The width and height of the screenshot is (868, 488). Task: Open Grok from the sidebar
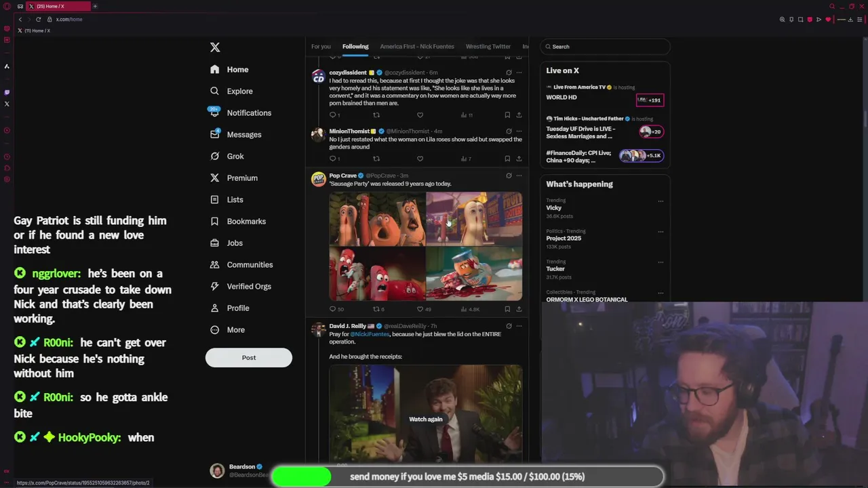pos(226,156)
